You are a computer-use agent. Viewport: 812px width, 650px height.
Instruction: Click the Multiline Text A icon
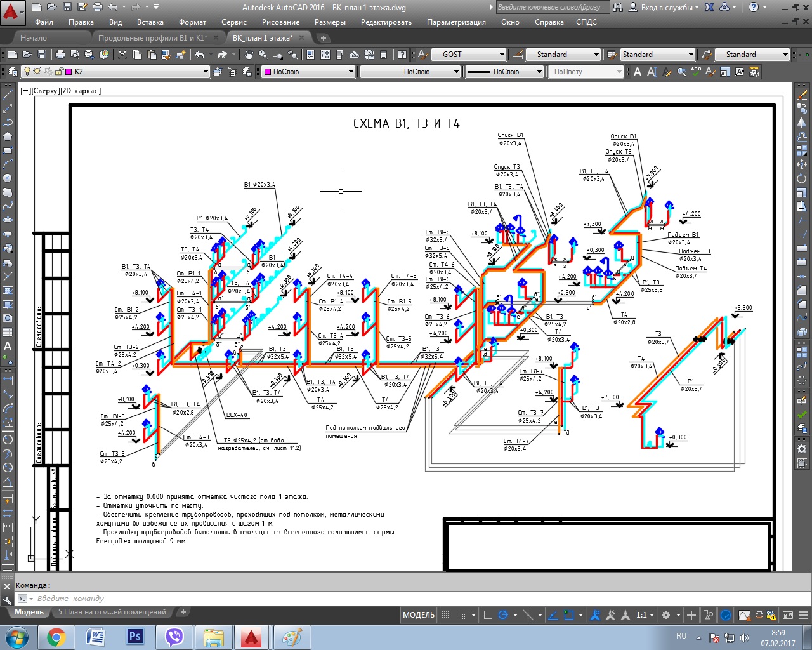[638, 72]
